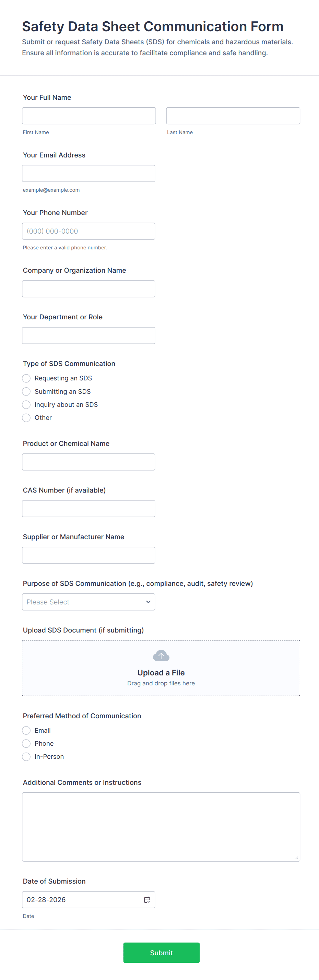Click the Email Address field
Image resolution: width=319 pixels, height=980 pixels.
click(x=88, y=174)
